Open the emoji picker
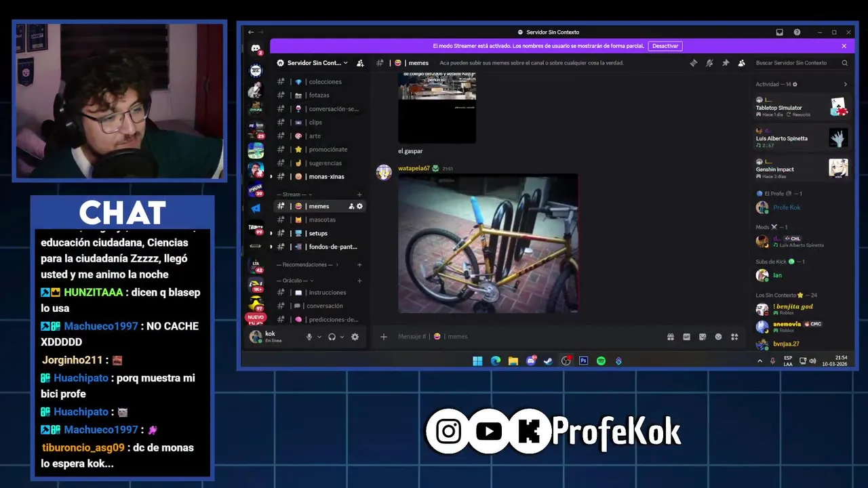The height and width of the screenshot is (488, 868). [718, 337]
